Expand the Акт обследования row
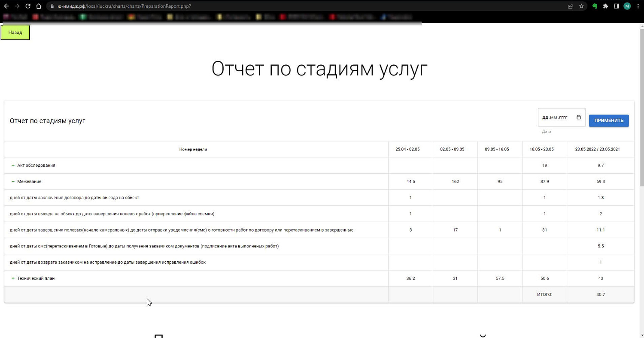644x338 pixels. point(12,165)
